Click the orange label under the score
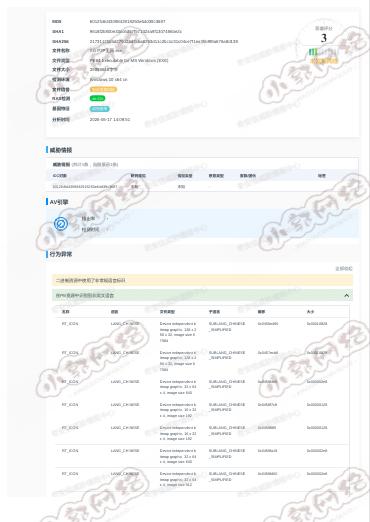This screenshot has height=522, width=370. pos(324,61)
